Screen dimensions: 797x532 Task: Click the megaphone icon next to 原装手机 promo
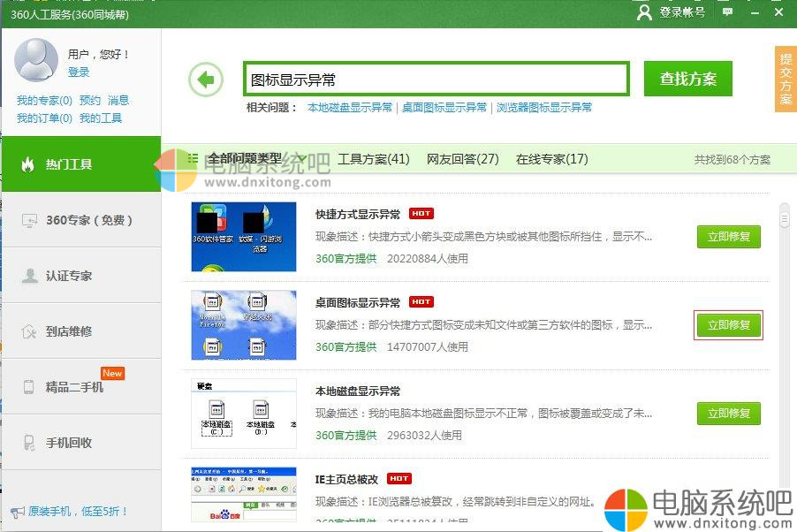tap(18, 512)
